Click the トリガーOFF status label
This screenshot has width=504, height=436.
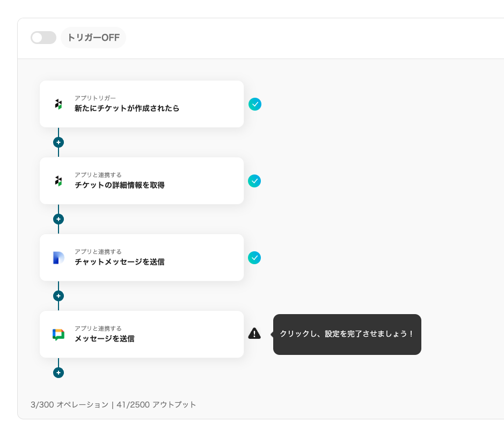coord(93,38)
